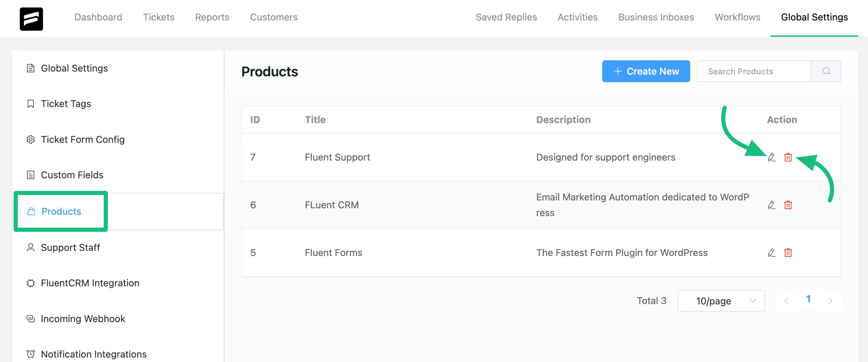Click the 'FLuent CRM' title cell
The image size is (868, 362).
coord(332,205)
